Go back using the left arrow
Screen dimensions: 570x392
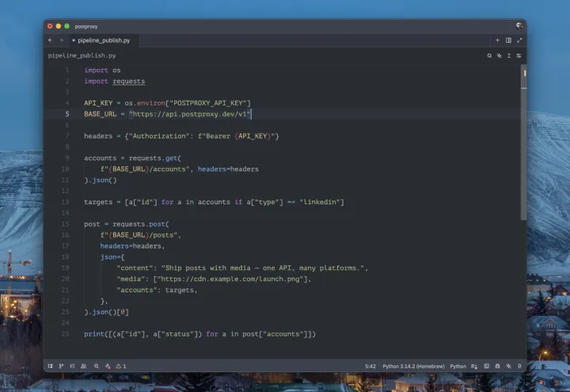[x=50, y=40]
